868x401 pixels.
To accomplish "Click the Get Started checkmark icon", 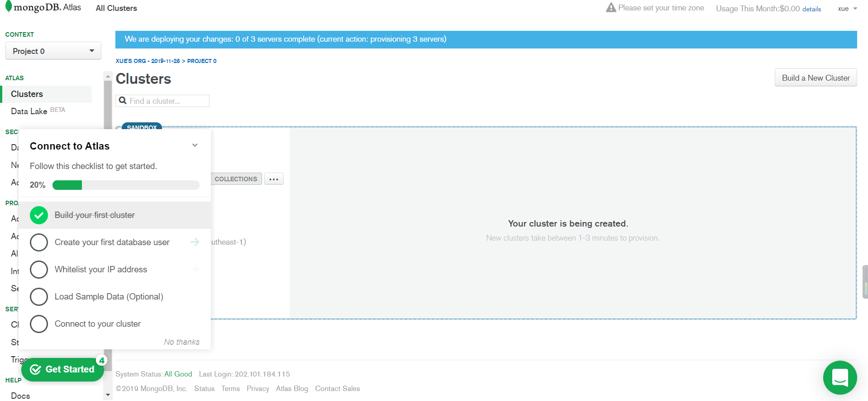I will (x=35, y=369).
